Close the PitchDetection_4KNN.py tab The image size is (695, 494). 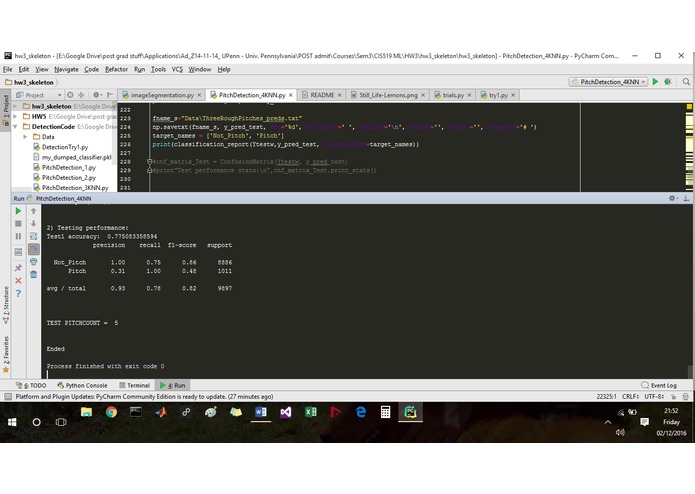291,95
